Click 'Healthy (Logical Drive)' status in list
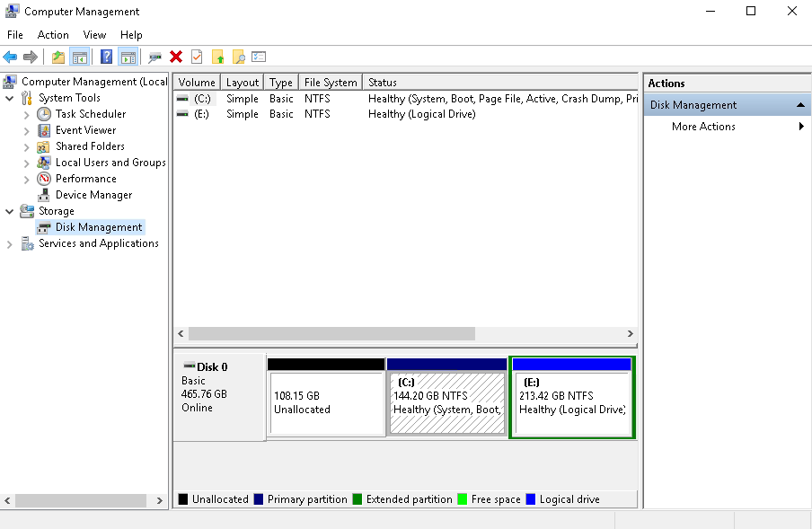Image resolution: width=812 pixels, height=529 pixels. [x=421, y=114]
